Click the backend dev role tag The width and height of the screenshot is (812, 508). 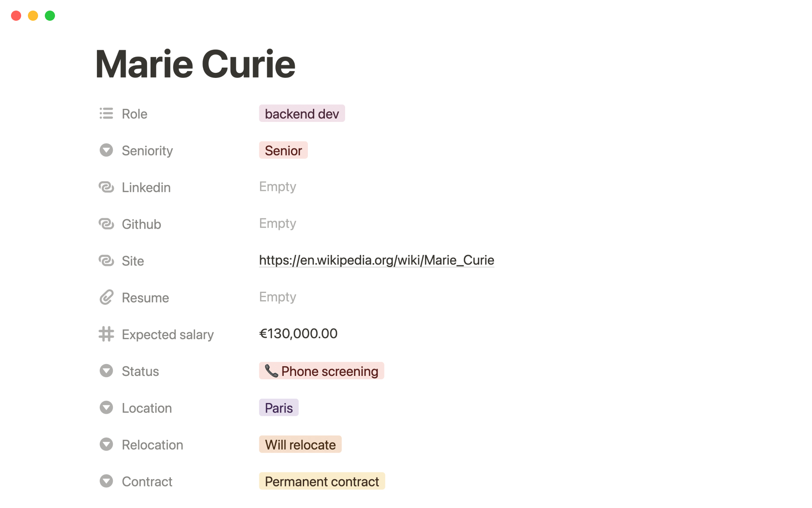(302, 113)
